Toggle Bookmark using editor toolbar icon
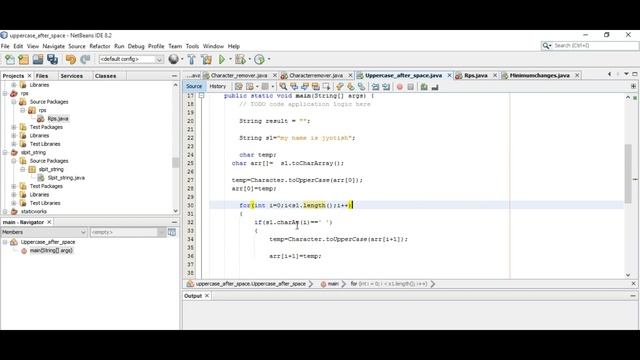The width and height of the screenshot is (640, 360). pyautogui.click(x=362, y=87)
